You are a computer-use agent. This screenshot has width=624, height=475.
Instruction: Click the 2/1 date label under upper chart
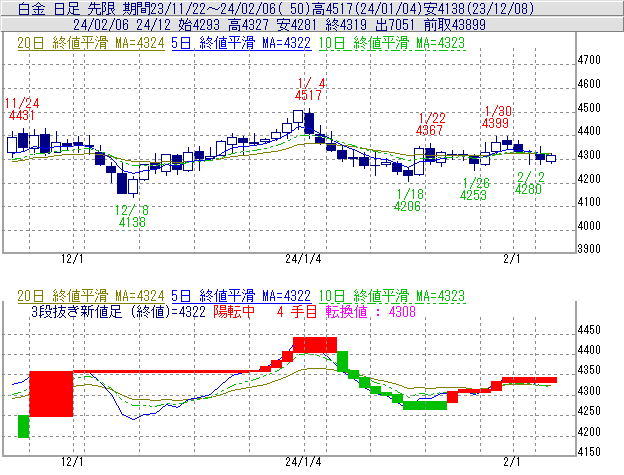click(x=512, y=259)
